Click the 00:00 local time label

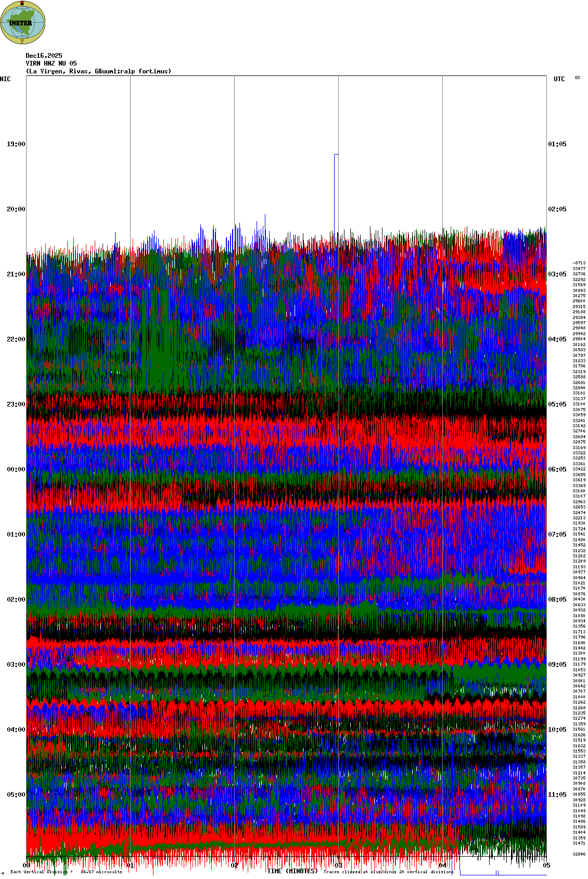tap(16, 469)
